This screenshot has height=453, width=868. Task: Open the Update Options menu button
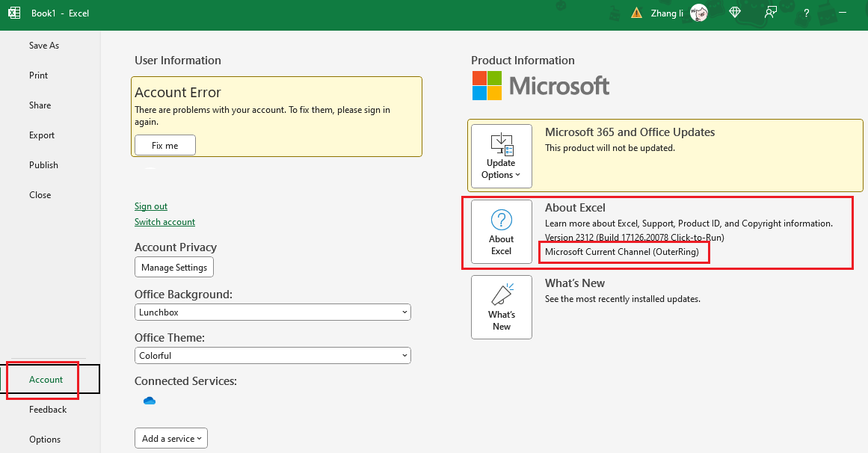coord(502,156)
